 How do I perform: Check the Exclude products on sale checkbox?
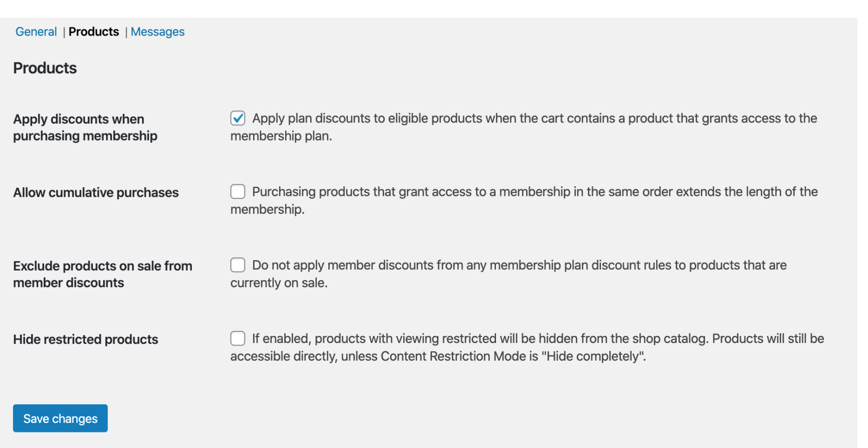237,265
